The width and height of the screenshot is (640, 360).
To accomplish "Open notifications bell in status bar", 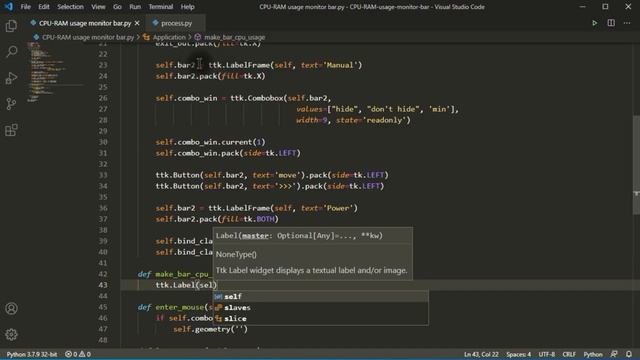I will 629,354.
